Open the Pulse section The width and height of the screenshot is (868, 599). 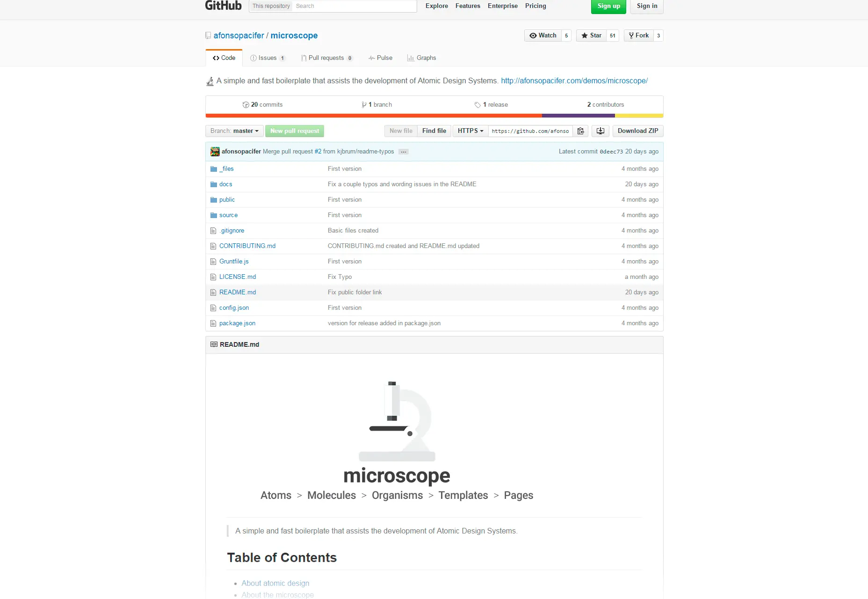[381, 58]
